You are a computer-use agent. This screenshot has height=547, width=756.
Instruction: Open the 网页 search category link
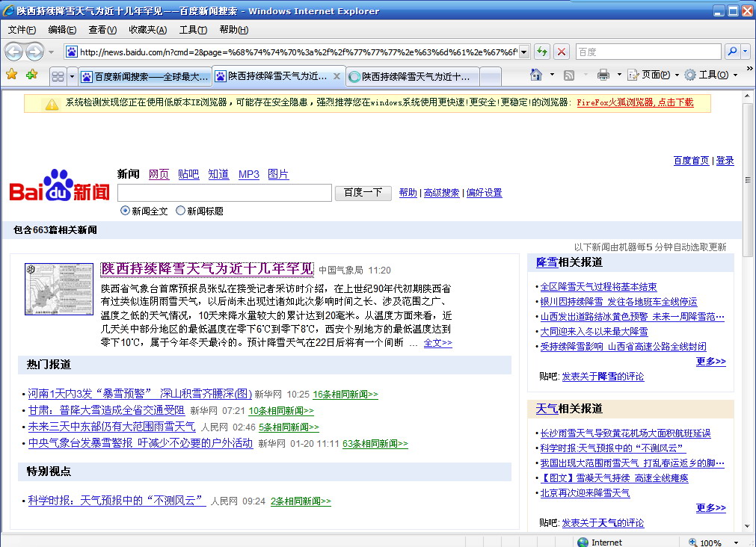point(159,174)
